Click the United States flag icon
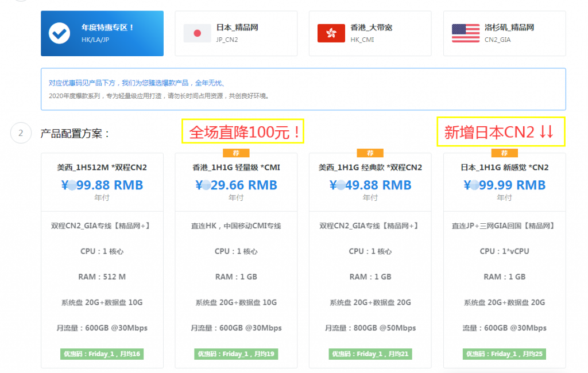The height and width of the screenshot is (373, 588). coord(465,33)
